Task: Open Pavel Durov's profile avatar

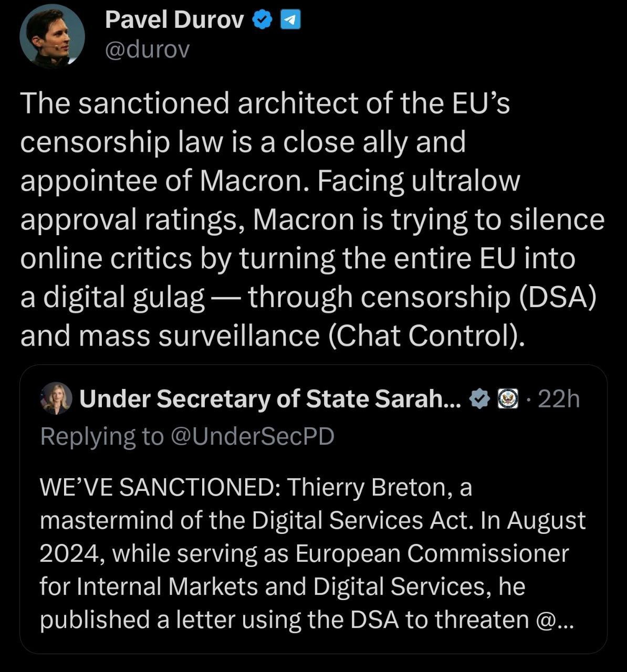Action: coord(52,36)
